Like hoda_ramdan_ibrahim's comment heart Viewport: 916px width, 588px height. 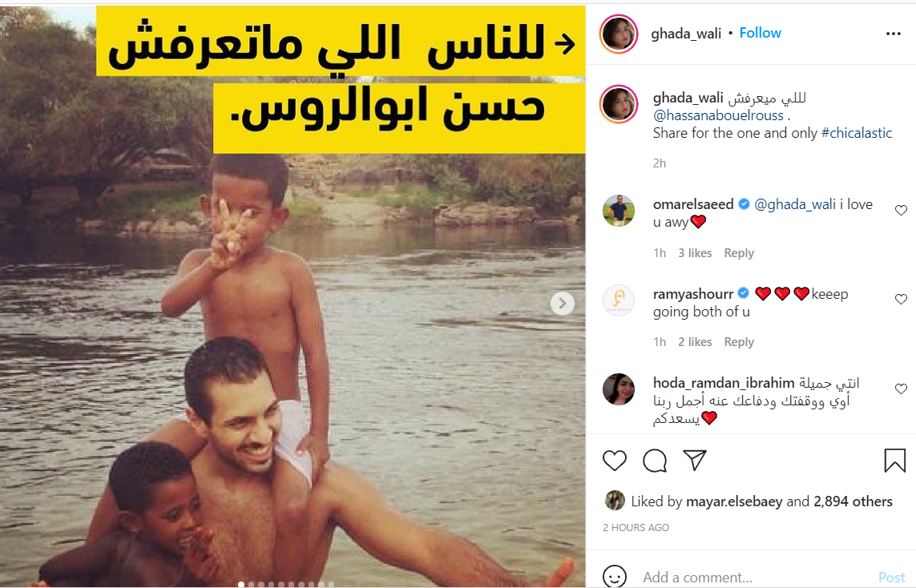coord(901,389)
